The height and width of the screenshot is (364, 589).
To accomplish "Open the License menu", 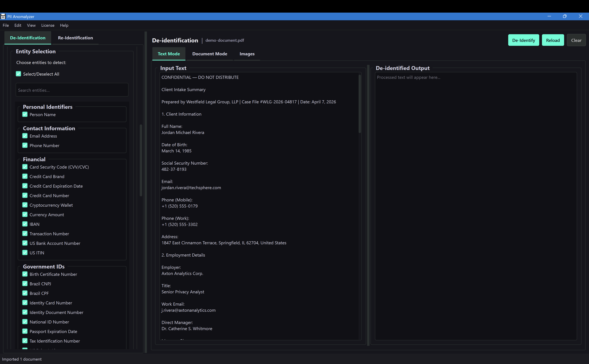I will (x=48, y=25).
